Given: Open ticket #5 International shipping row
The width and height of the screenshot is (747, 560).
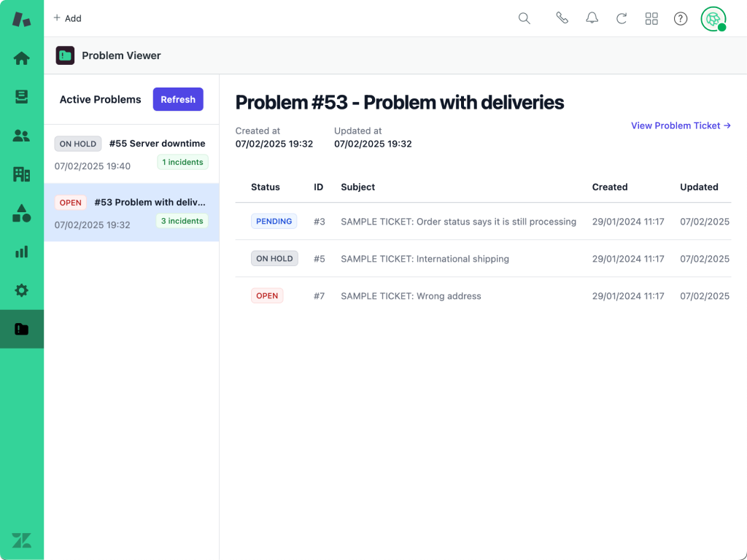Looking at the screenshot, I should tap(425, 259).
